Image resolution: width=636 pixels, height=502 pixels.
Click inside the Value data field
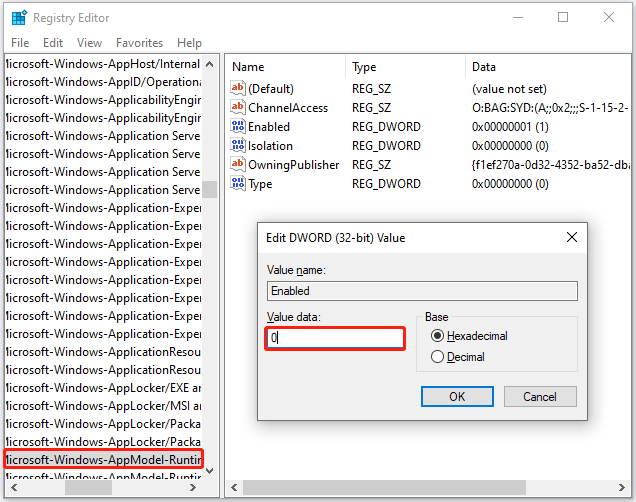(x=335, y=338)
